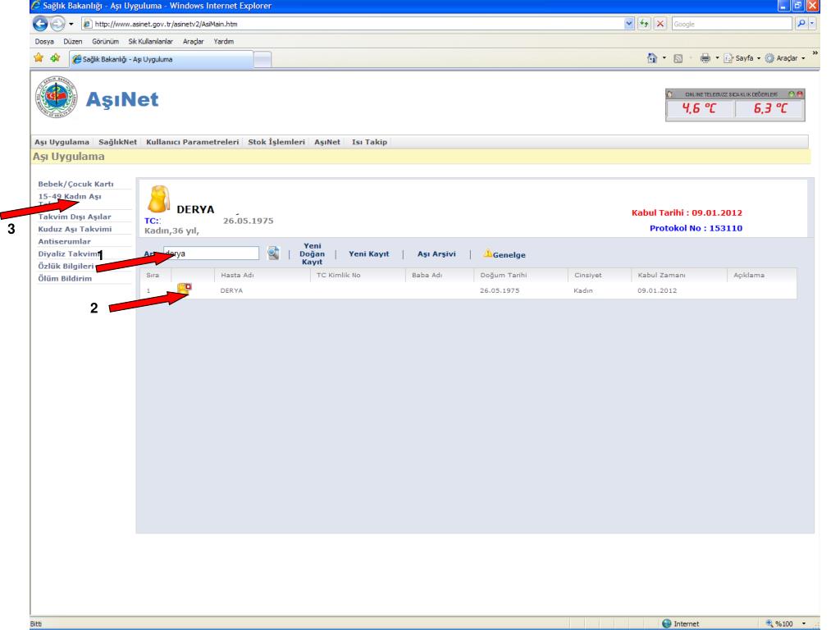This screenshot has height=630, width=840.
Task: Open the Kullanıcı Parametreleri menu
Action: point(192,142)
